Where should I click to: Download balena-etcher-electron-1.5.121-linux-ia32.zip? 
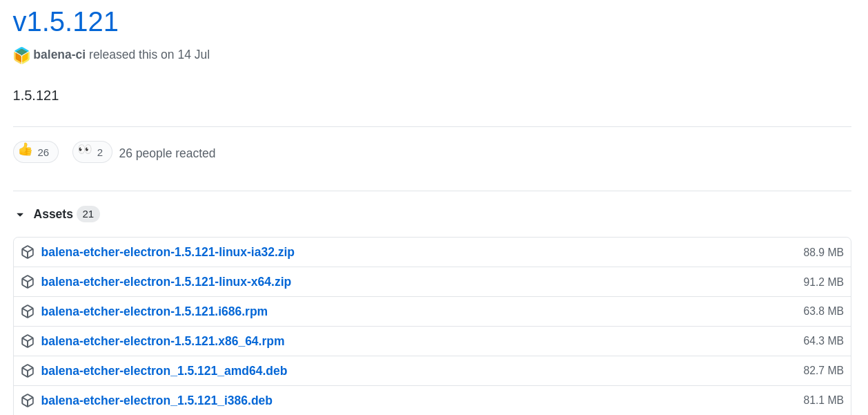tap(168, 252)
